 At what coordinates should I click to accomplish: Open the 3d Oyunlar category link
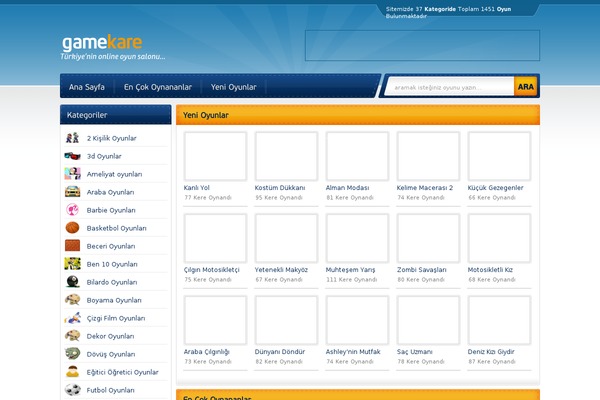(104, 156)
